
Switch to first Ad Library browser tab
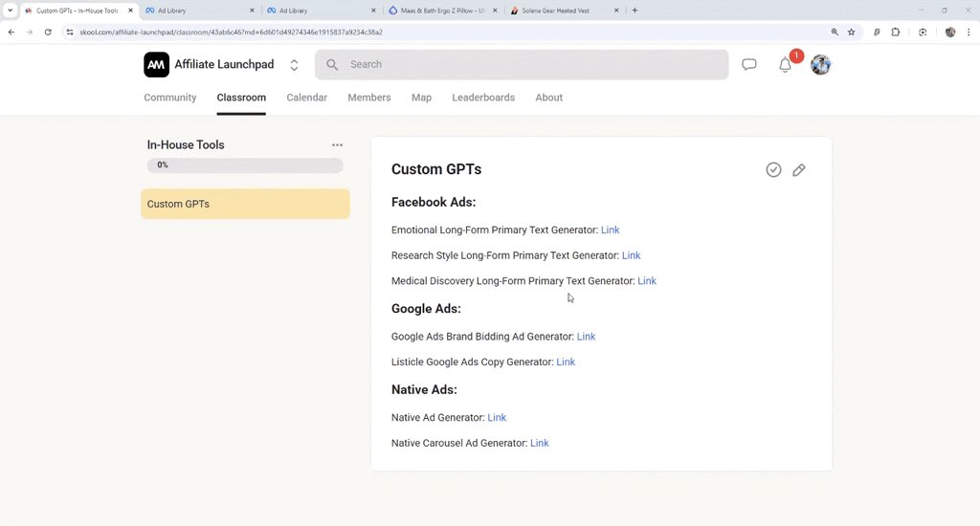pyautogui.click(x=200, y=11)
